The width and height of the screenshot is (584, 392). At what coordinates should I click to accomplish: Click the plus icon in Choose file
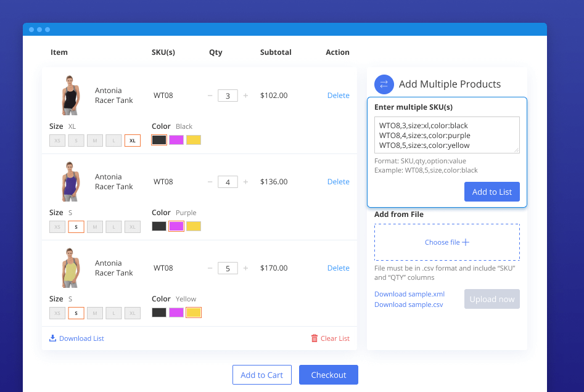pos(466,242)
